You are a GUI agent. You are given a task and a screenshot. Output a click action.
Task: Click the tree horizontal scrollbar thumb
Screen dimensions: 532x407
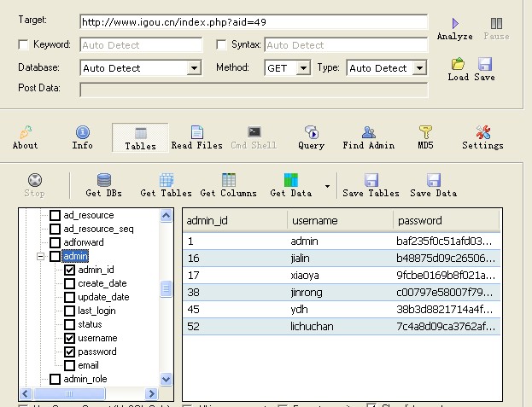tap(69, 393)
